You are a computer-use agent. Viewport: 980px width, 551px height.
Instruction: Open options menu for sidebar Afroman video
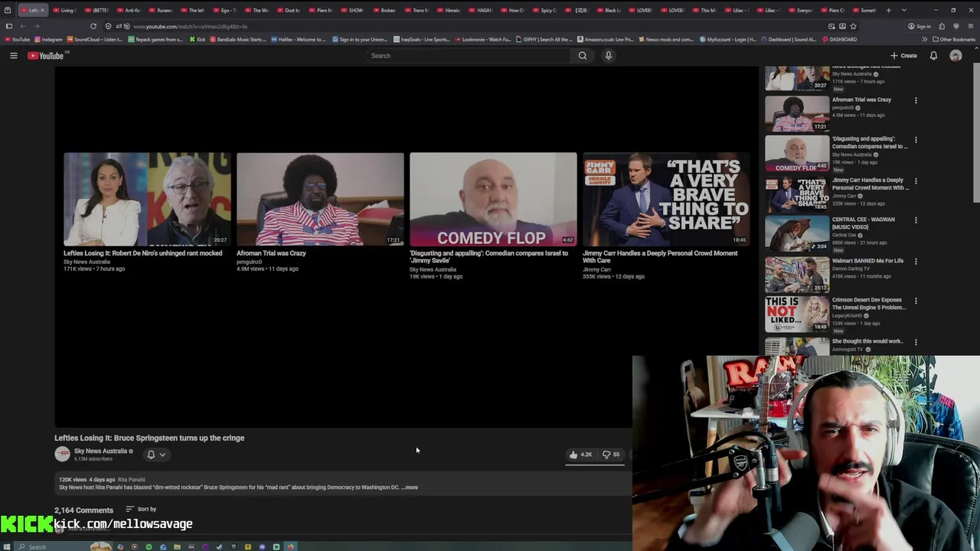tap(916, 100)
